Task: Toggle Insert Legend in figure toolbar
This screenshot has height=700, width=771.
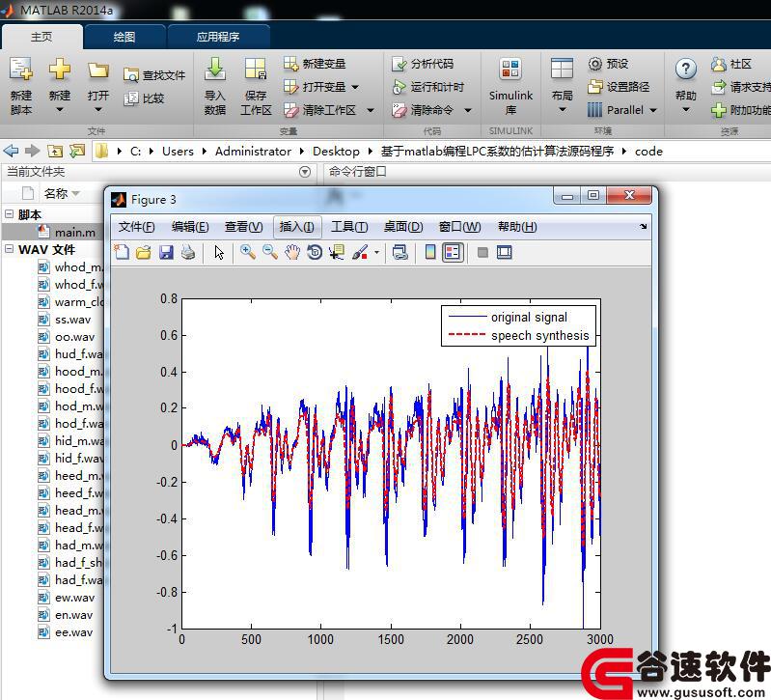Action: [x=453, y=252]
